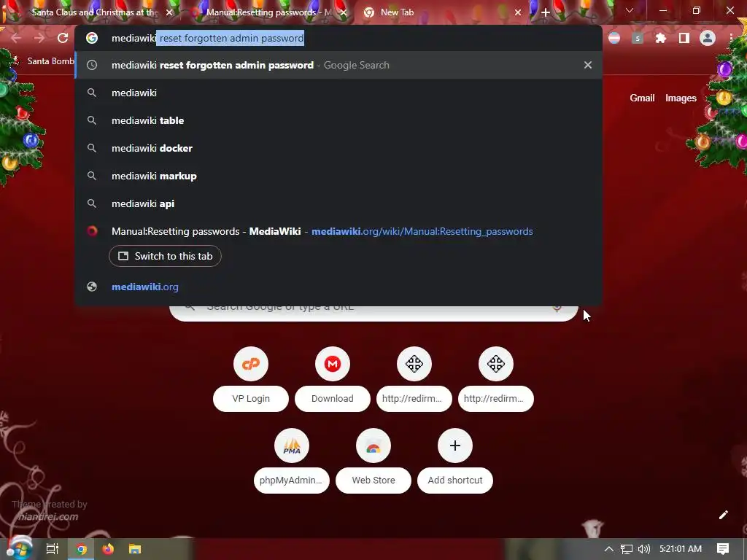Open File Explorer from the taskbar
The height and width of the screenshot is (560, 747).
click(x=135, y=549)
